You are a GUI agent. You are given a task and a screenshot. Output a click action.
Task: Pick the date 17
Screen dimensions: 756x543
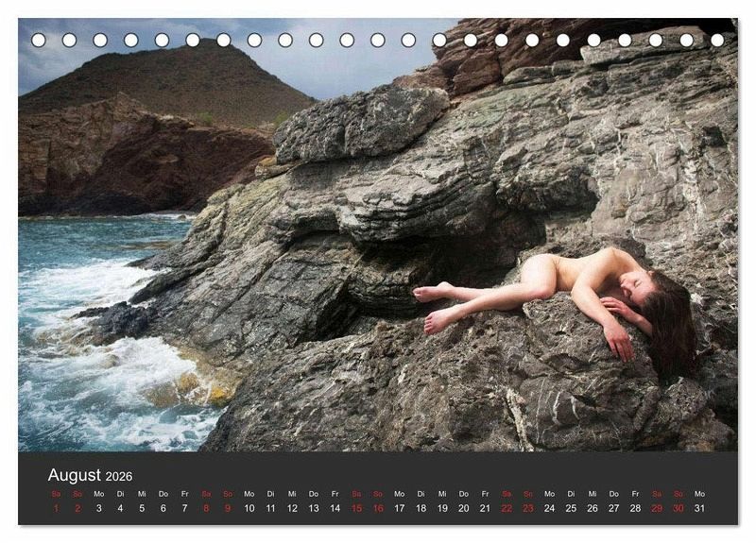coord(399,508)
